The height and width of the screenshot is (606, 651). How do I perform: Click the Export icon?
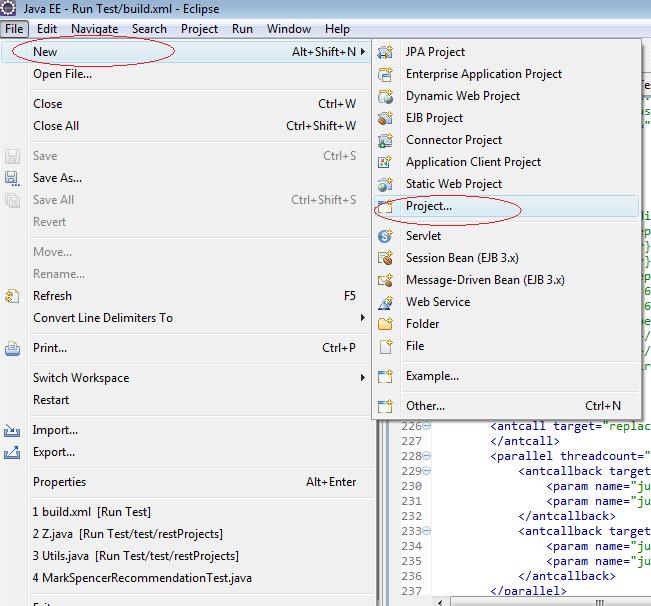12,452
